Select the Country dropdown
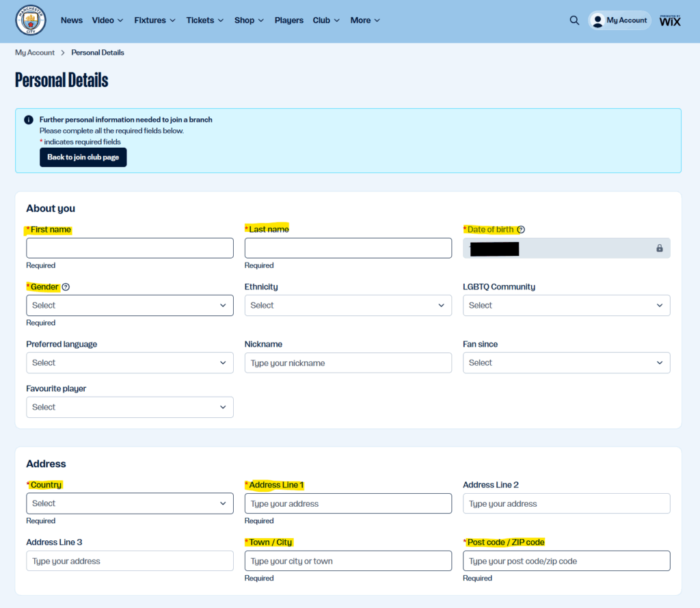Image resolution: width=700 pixels, height=608 pixels. 130,503
